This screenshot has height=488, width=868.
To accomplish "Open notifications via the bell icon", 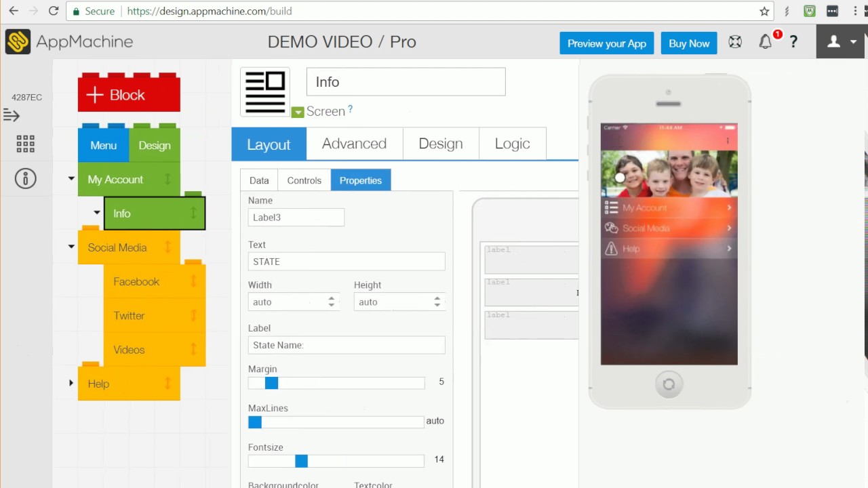I will coord(765,41).
